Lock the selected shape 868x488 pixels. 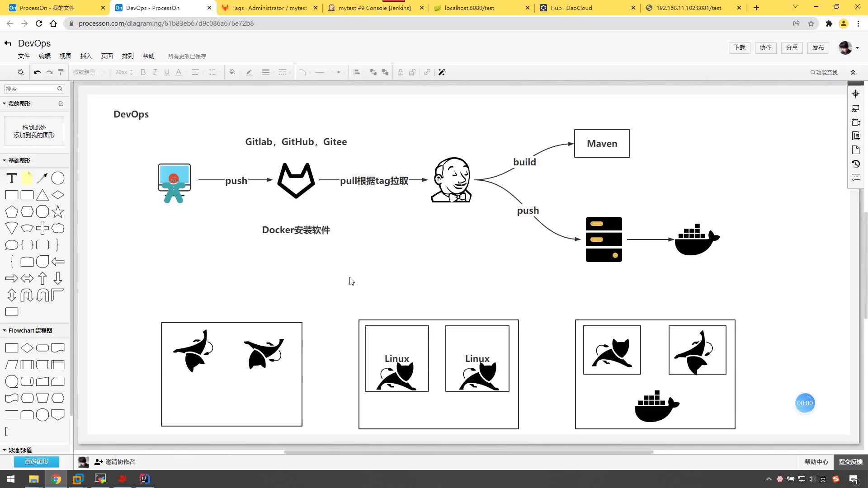(401, 72)
